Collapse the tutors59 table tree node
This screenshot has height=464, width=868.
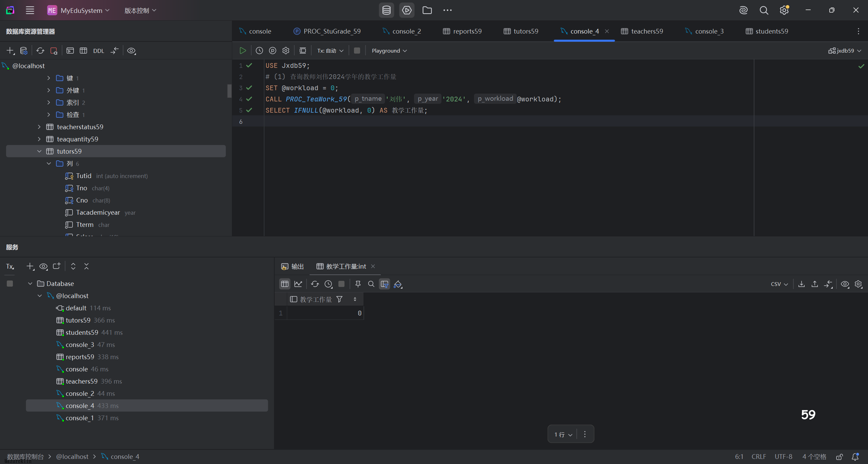coord(39,151)
